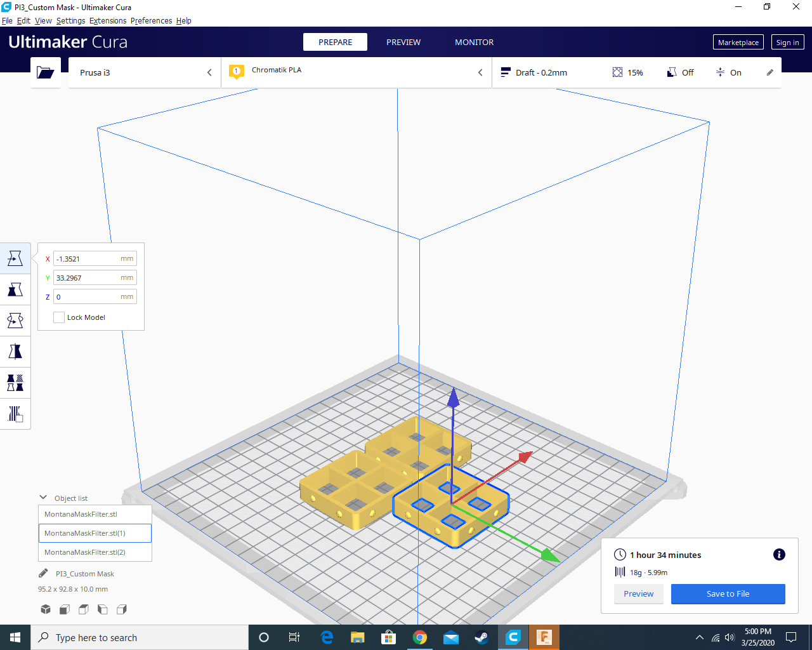The height and width of the screenshot is (650, 812).
Task: Expand the Prusa i3 printer selector
Action: [145, 72]
